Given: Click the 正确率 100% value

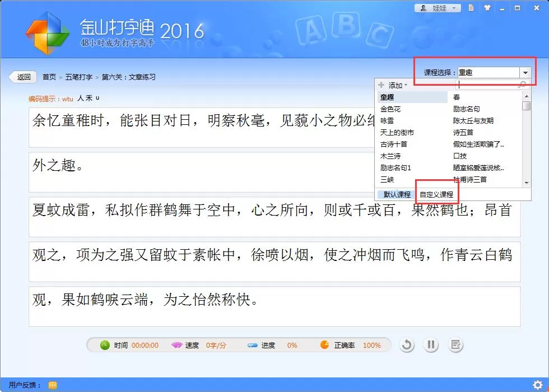Looking at the screenshot, I should (x=371, y=346).
